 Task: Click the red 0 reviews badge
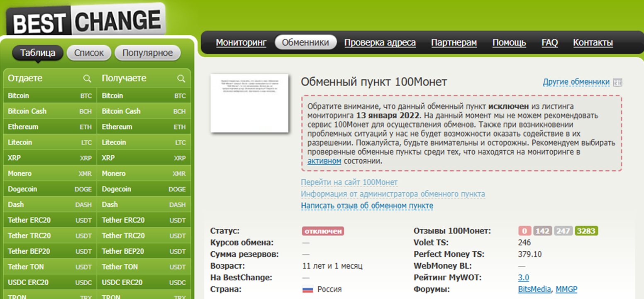(x=524, y=231)
